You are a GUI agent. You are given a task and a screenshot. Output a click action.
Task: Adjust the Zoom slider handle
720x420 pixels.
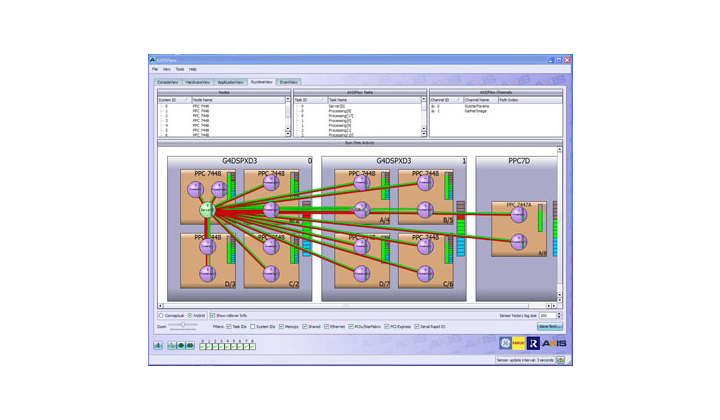click(x=183, y=325)
